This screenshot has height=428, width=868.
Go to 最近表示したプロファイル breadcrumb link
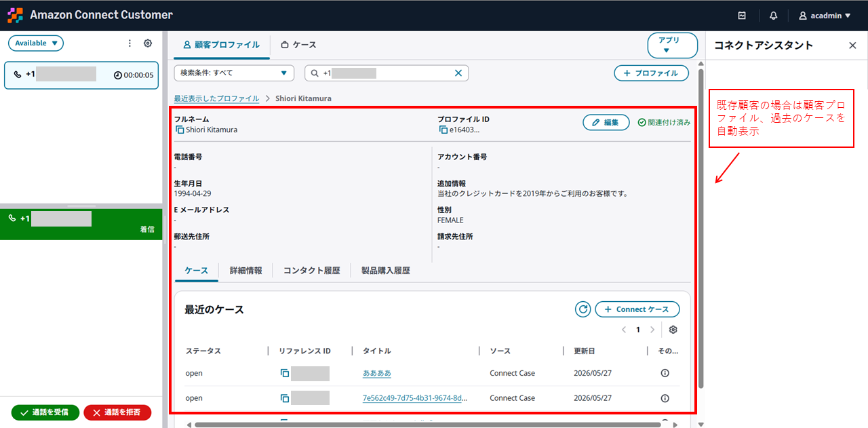point(216,98)
